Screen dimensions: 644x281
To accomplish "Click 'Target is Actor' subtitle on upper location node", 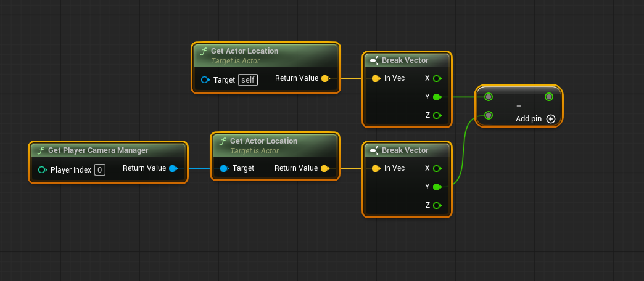I will coord(236,61).
